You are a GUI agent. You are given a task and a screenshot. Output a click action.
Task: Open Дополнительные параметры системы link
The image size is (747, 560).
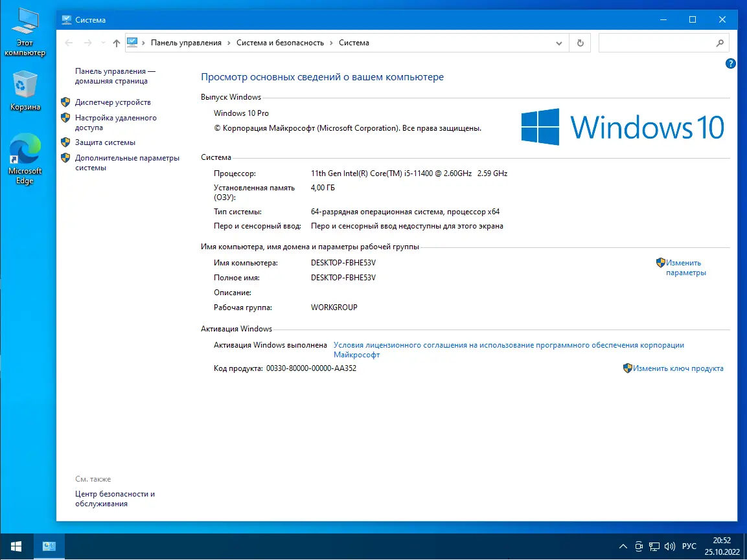127,162
